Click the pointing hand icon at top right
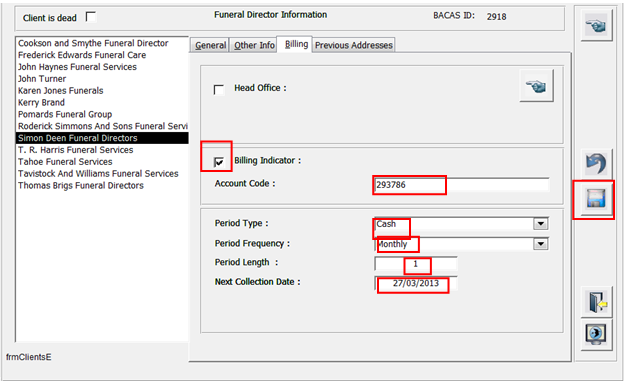625x386 pixels. pos(596,26)
